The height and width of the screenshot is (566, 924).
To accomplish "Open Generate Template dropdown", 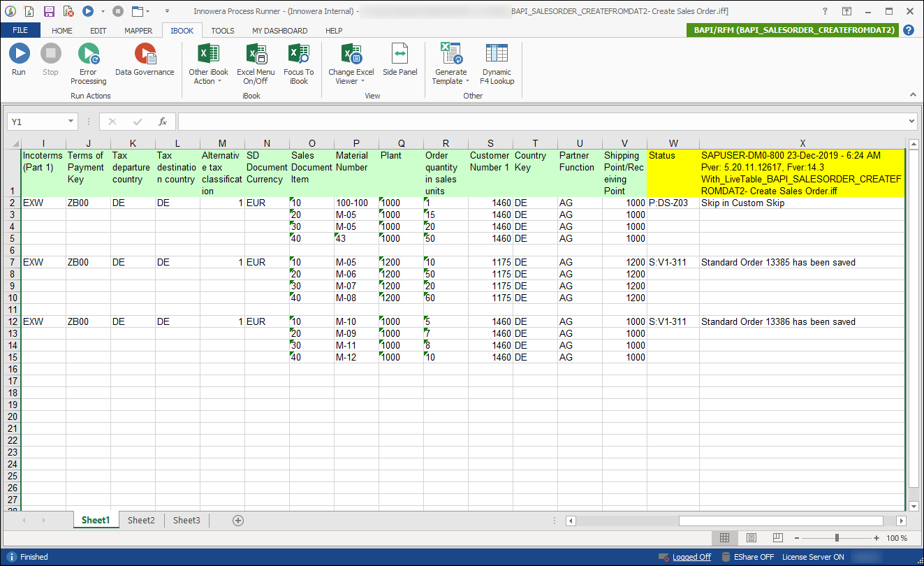I will 451,64.
